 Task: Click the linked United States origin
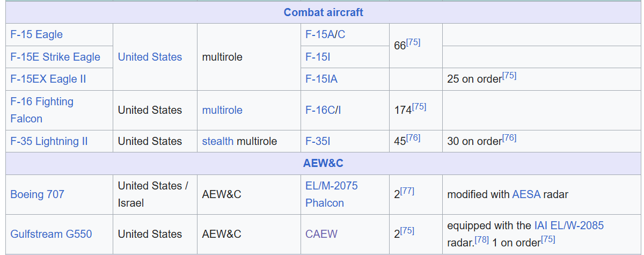tap(150, 57)
